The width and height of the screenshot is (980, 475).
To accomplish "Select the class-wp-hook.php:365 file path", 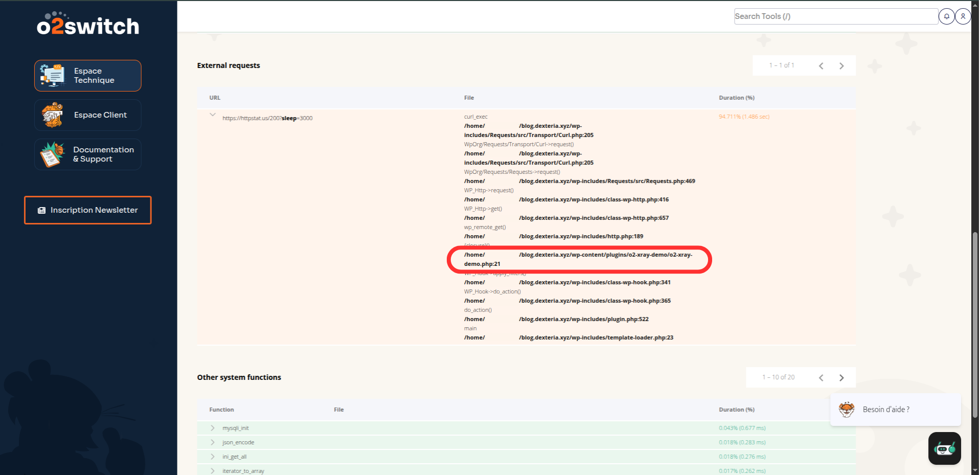I will pos(567,301).
